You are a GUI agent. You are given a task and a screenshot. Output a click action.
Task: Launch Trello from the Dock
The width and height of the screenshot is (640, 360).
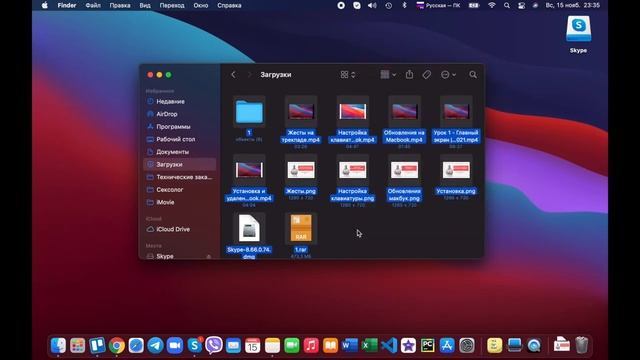[x=97, y=345]
